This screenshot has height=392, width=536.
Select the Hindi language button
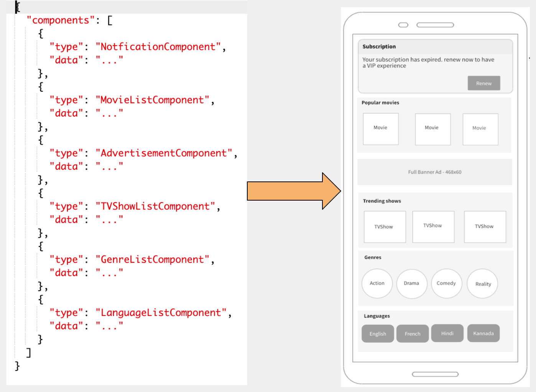click(447, 333)
